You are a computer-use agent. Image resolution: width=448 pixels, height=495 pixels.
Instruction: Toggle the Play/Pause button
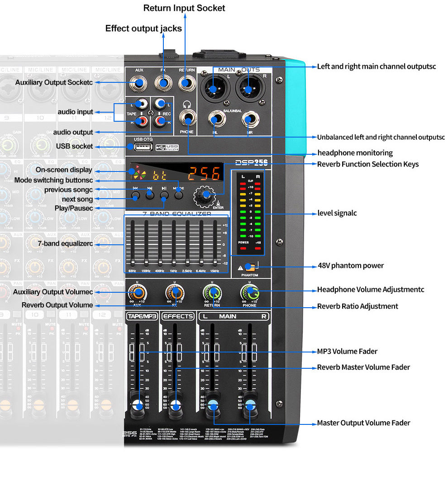point(164,195)
